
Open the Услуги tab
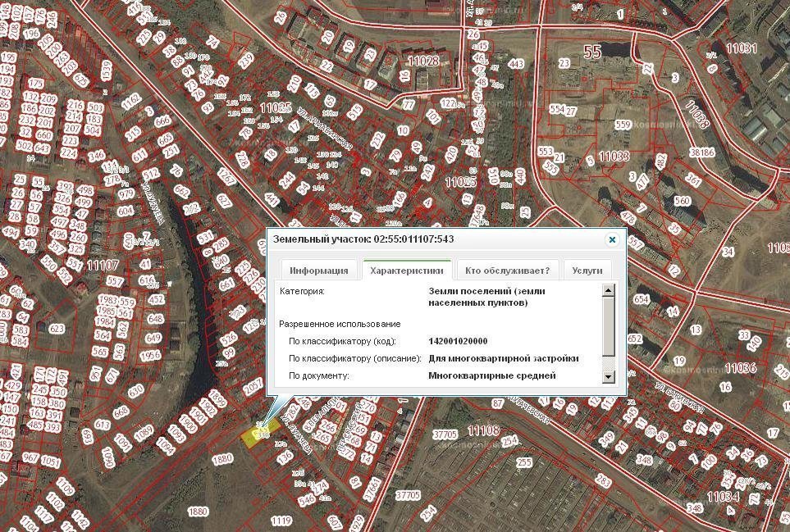(587, 271)
